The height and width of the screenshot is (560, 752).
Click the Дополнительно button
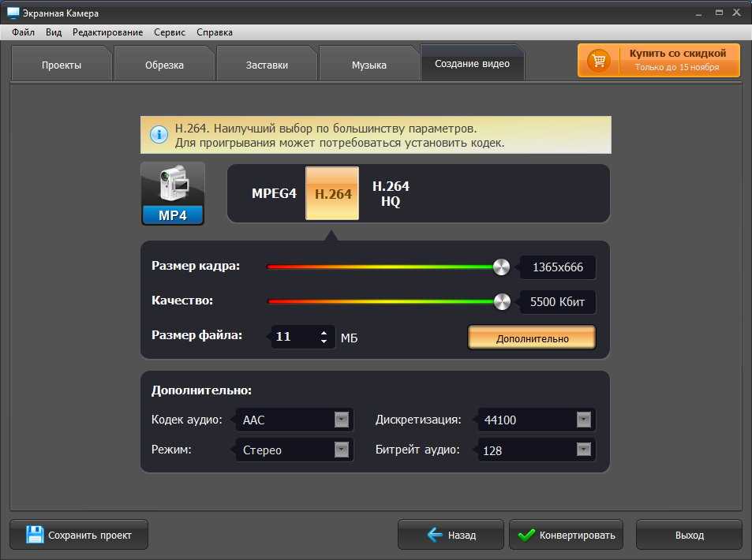click(532, 338)
